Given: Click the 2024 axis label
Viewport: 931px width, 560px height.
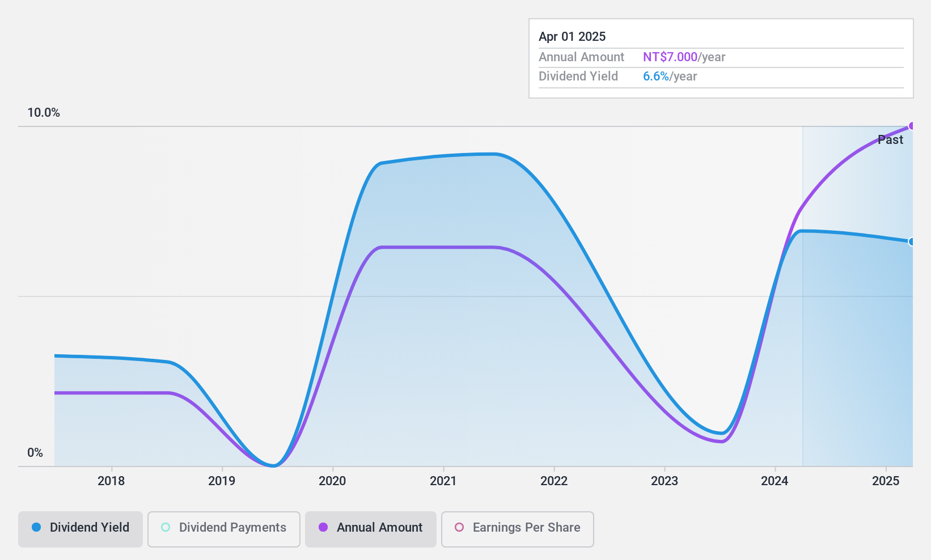Looking at the screenshot, I should click(x=775, y=481).
